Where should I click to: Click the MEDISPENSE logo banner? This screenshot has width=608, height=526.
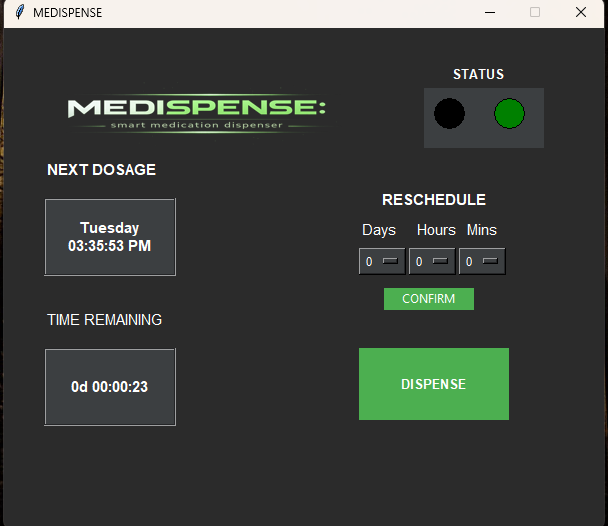pos(197,114)
